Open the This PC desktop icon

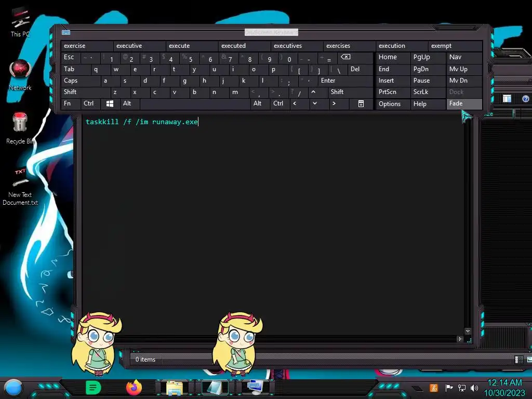(x=20, y=22)
